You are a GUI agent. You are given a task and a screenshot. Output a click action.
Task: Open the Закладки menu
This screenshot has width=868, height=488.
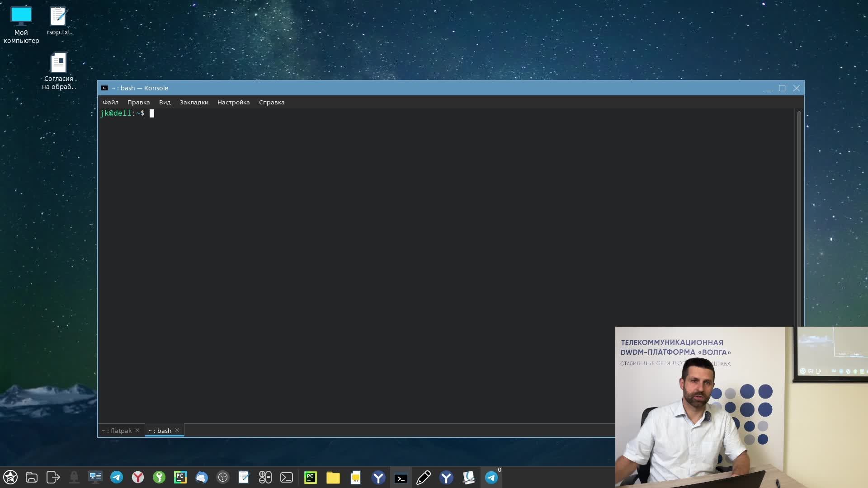tap(194, 102)
